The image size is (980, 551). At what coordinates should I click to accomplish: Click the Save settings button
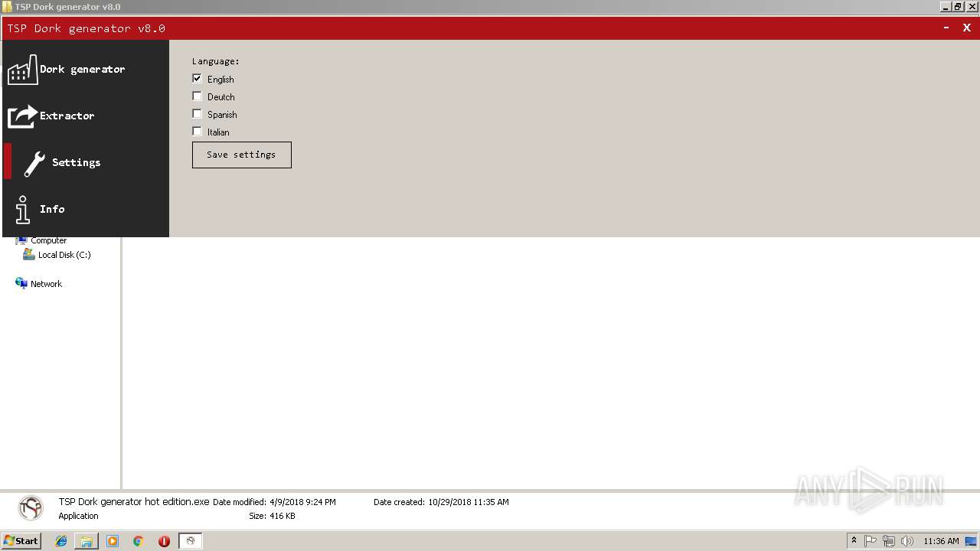tap(241, 155)
